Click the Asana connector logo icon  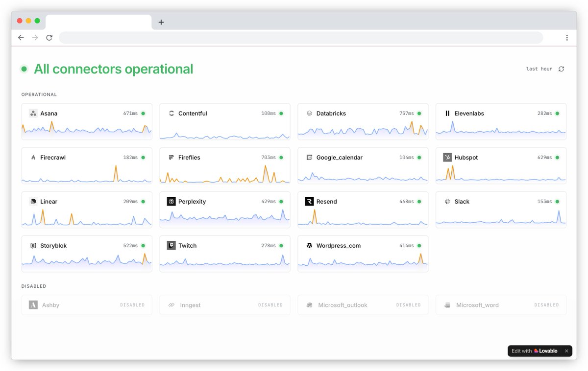pyautogui.click(x=33, y=114)
